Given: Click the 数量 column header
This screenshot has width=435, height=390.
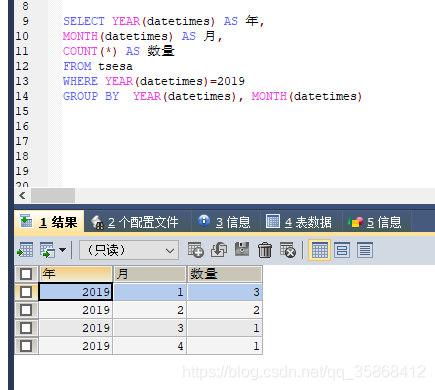Looking at the screenshot, I should pos(225,274).
